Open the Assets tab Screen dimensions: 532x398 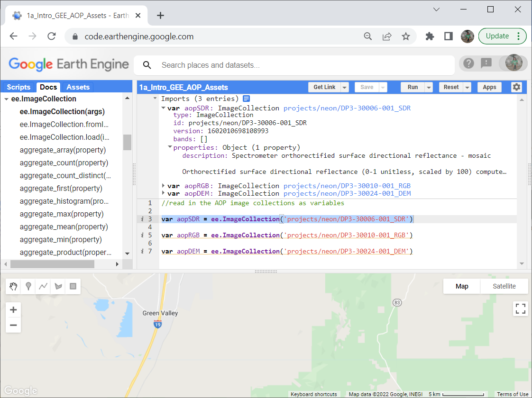(x=78, y=87)
